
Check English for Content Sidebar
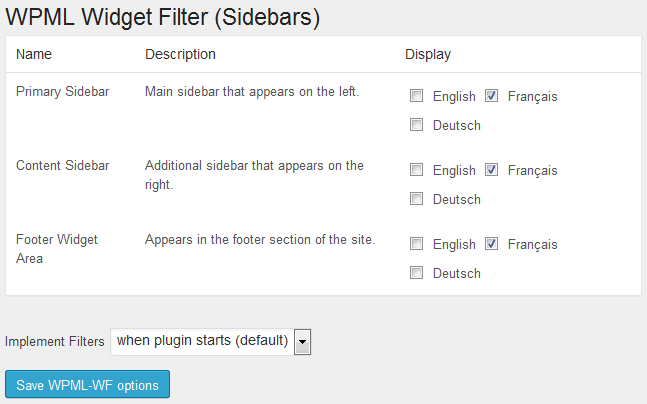point(416,170)
